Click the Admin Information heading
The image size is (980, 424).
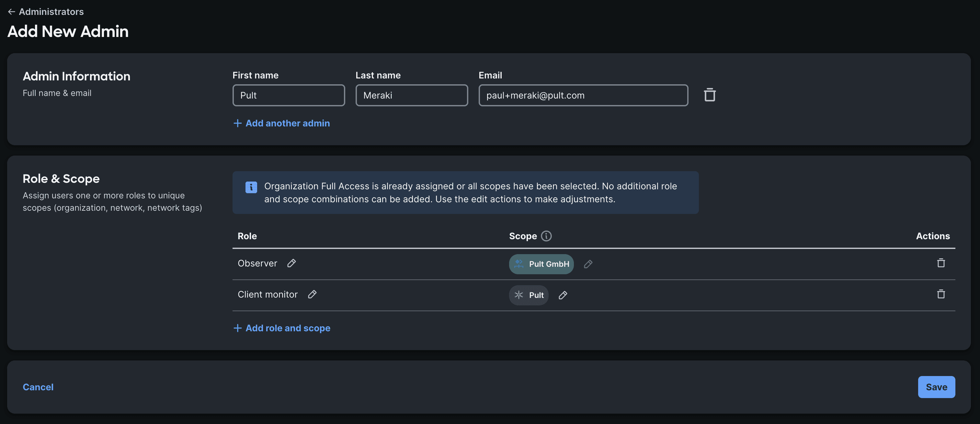point(76,76)
